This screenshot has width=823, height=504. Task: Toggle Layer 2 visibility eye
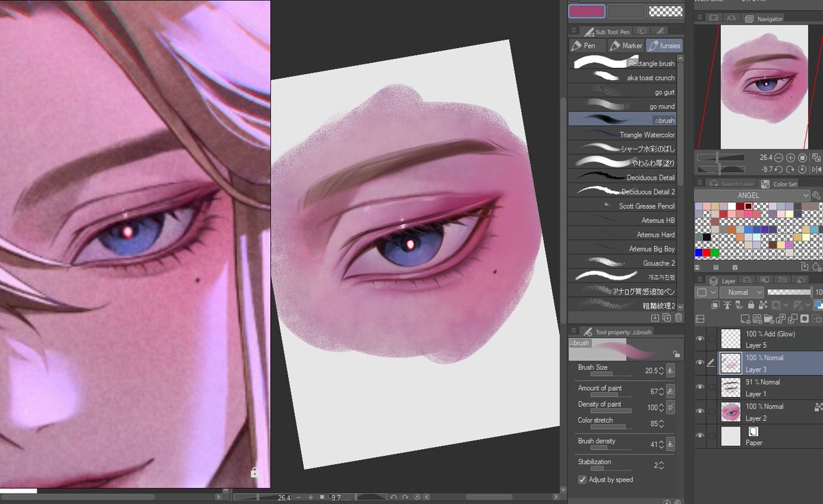(x=700, y=411)
